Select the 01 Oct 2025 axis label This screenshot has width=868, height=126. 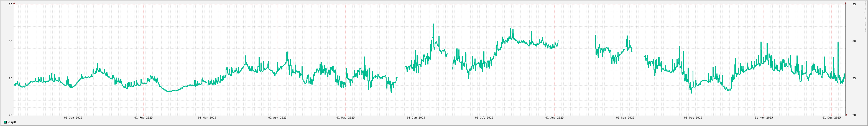693,118
